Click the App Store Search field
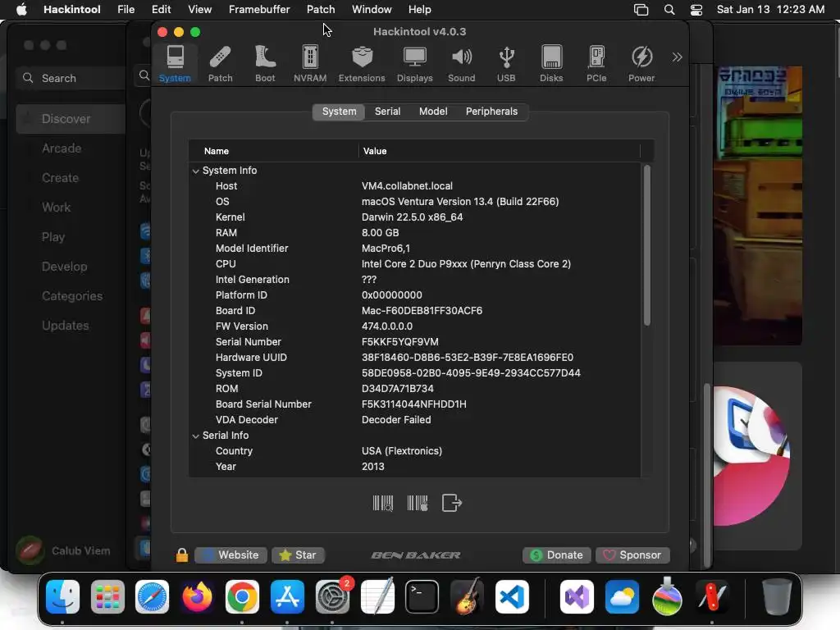 pyautogui.click(x=70, y=78)
